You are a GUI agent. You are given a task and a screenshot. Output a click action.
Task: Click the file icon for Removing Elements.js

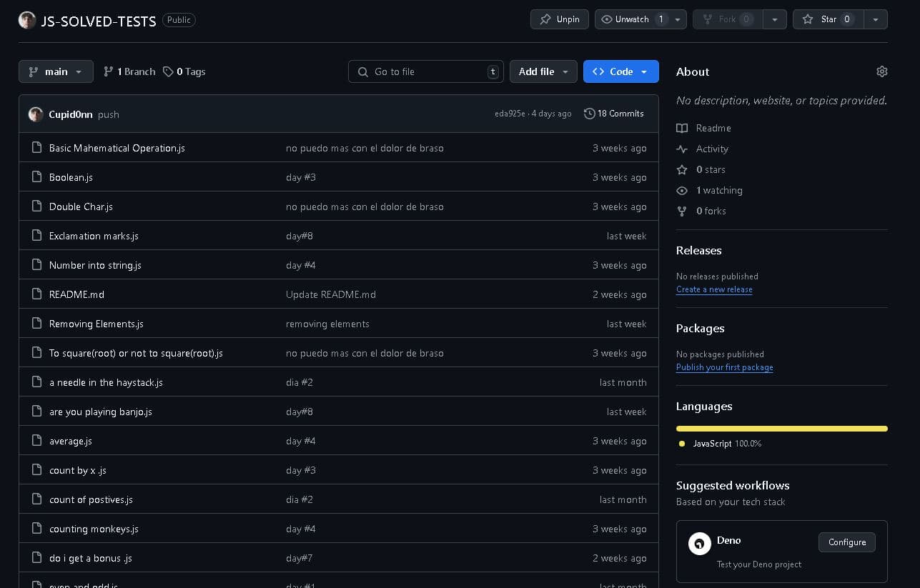pyautogui.click(x=36, y=324)
